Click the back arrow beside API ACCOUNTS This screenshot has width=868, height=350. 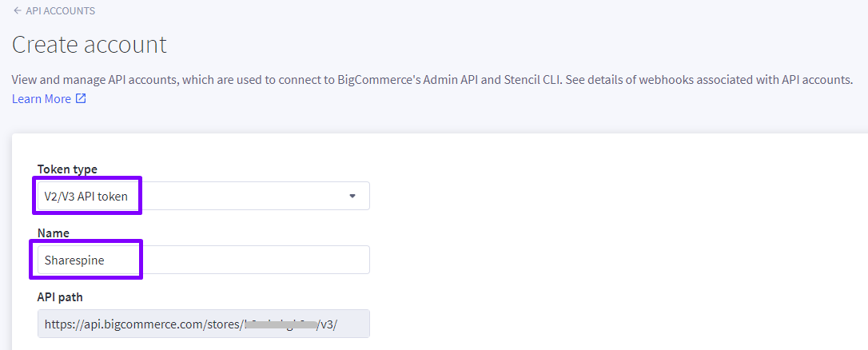[x=17, y=10]
